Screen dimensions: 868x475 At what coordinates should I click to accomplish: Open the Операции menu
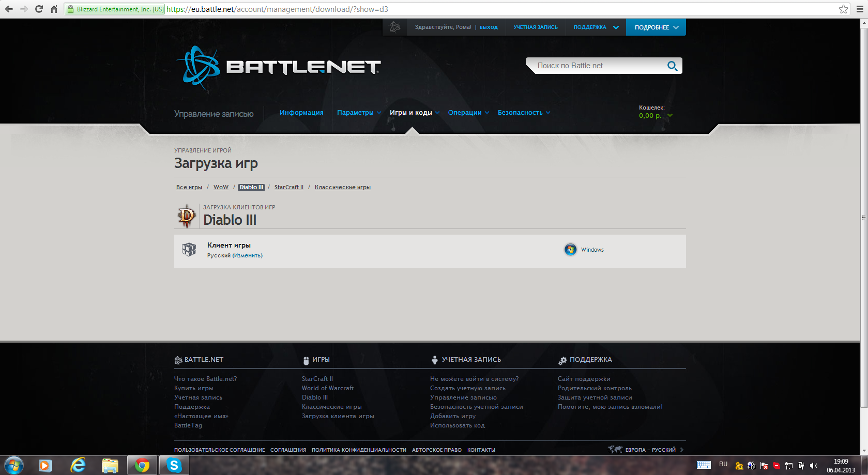(468, 113)
